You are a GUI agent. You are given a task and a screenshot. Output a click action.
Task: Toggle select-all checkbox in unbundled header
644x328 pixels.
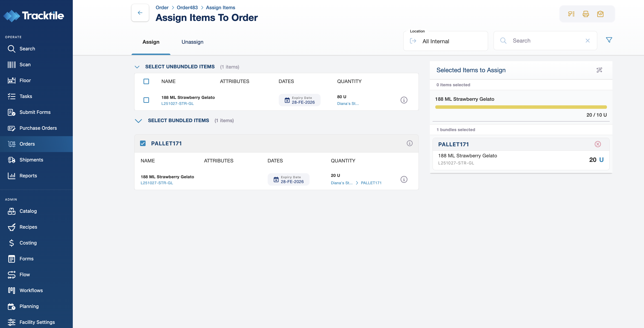(x=146, y=81)
